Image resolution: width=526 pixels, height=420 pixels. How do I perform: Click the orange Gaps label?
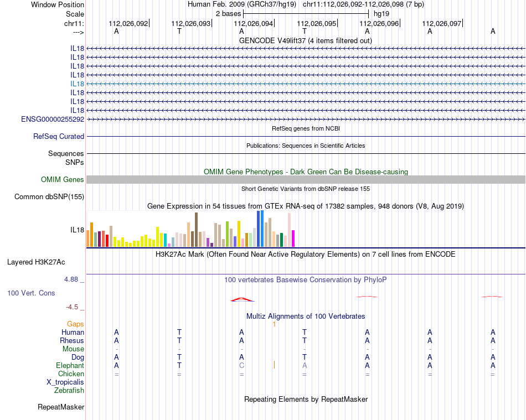point(75,324)
